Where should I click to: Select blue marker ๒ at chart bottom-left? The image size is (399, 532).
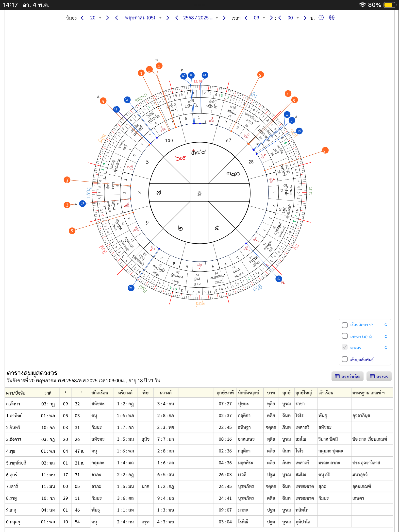click(x=131, y=288)
